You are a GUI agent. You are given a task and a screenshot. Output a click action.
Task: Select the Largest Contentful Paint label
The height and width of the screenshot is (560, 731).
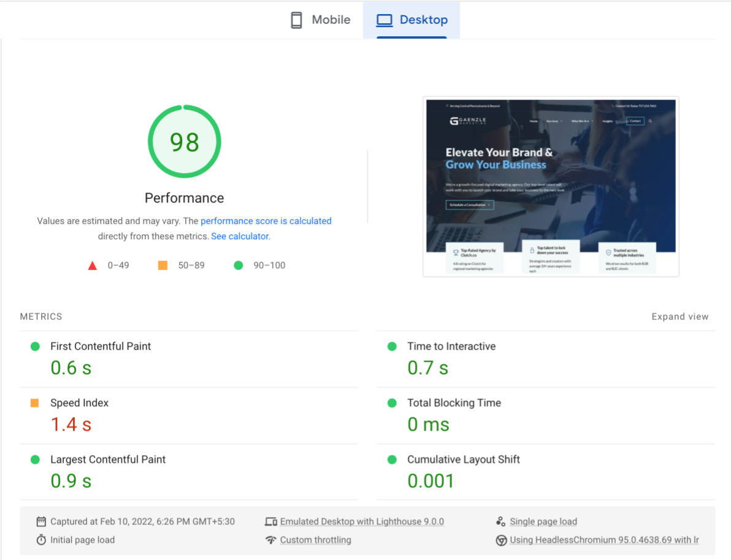click(x=108, y=460)
